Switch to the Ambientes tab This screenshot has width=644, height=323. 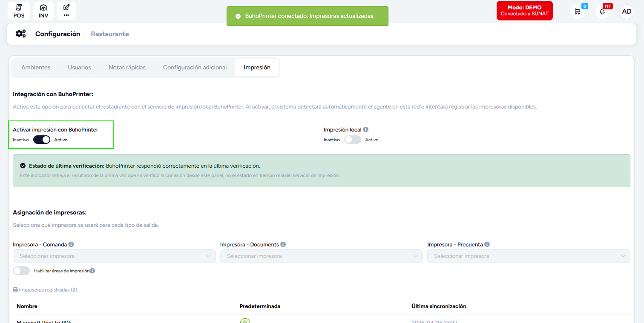tap(36, 68)
